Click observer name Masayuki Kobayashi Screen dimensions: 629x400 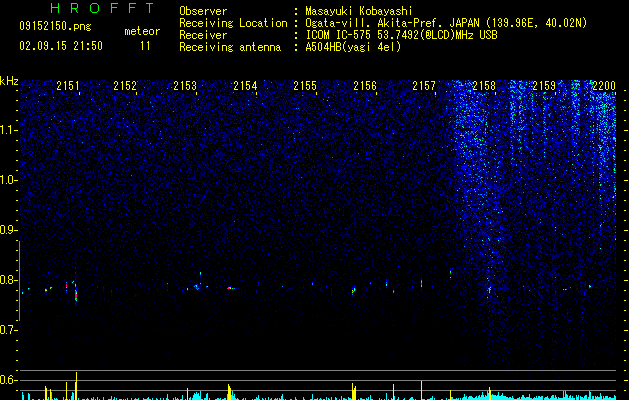359,11
